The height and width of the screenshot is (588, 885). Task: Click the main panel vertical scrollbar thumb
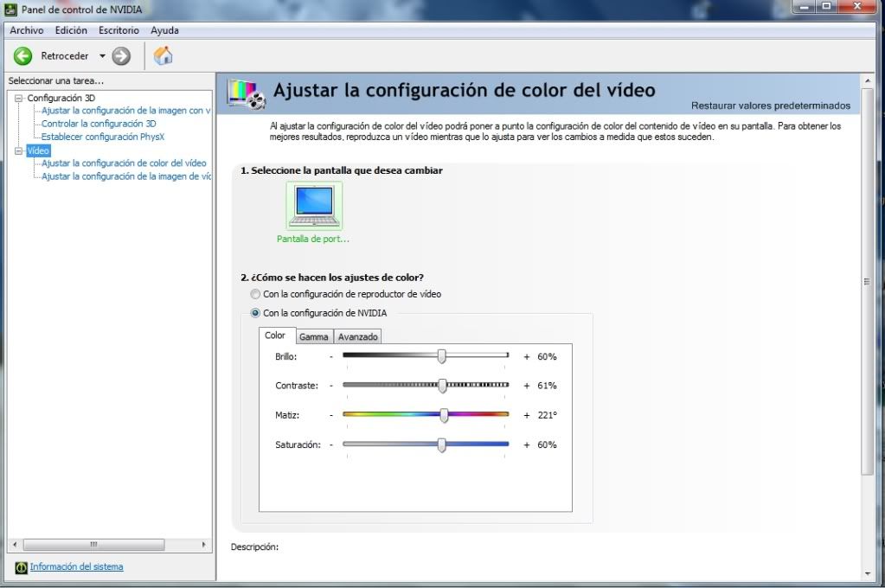coord(868,281)
